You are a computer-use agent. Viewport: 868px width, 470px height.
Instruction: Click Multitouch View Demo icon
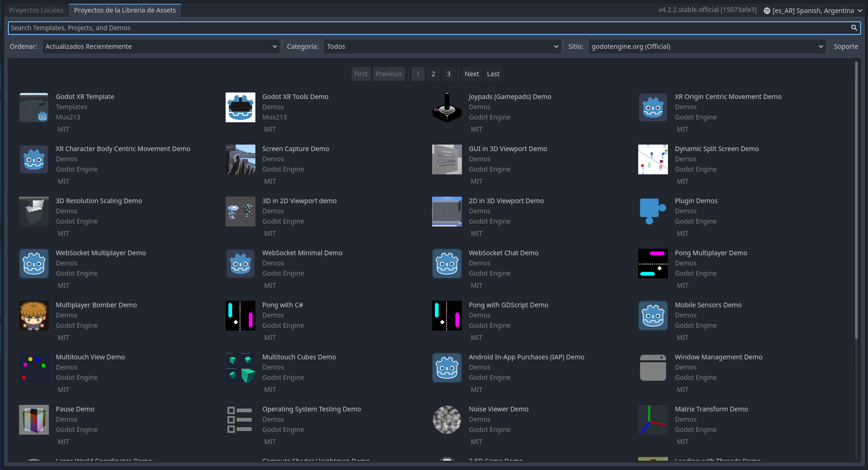(x=34, y=368)
